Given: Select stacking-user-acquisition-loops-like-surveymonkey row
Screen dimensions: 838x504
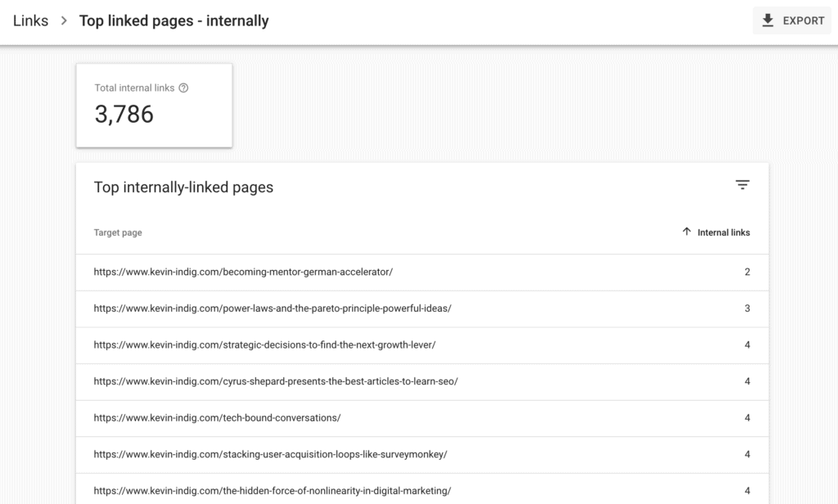Looking at the screenshot, I should point(270,454).
